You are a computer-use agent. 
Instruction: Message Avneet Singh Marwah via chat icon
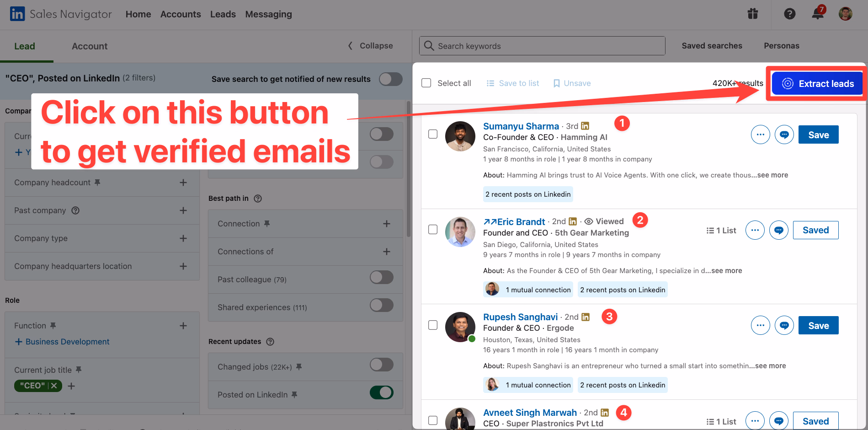point(779,421)
